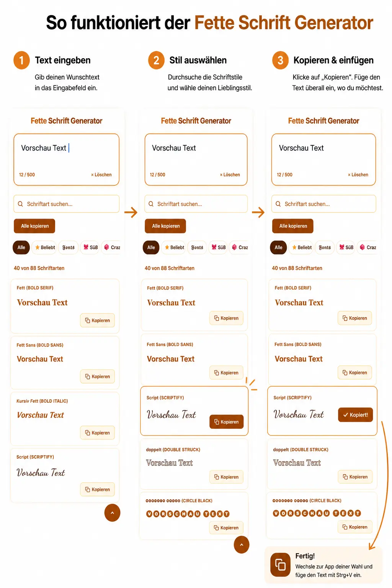
Task: Click the dark Kopieren button on Script card
Action: click(x=227, y=422)
